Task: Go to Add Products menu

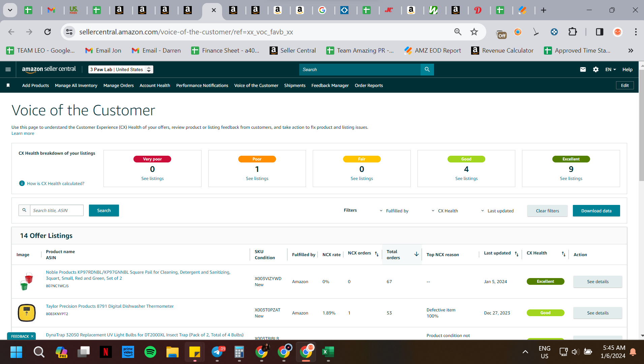Action: (x=35, y=86)
